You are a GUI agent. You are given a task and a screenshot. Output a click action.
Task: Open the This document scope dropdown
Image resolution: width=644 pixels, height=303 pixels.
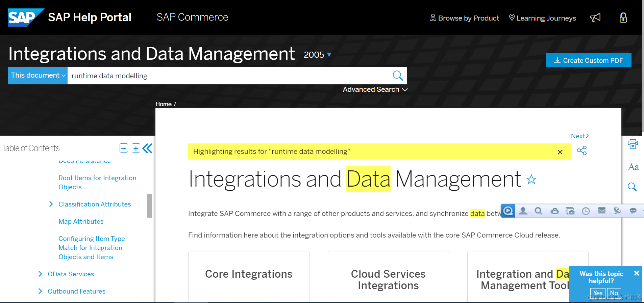click(38, 76)
